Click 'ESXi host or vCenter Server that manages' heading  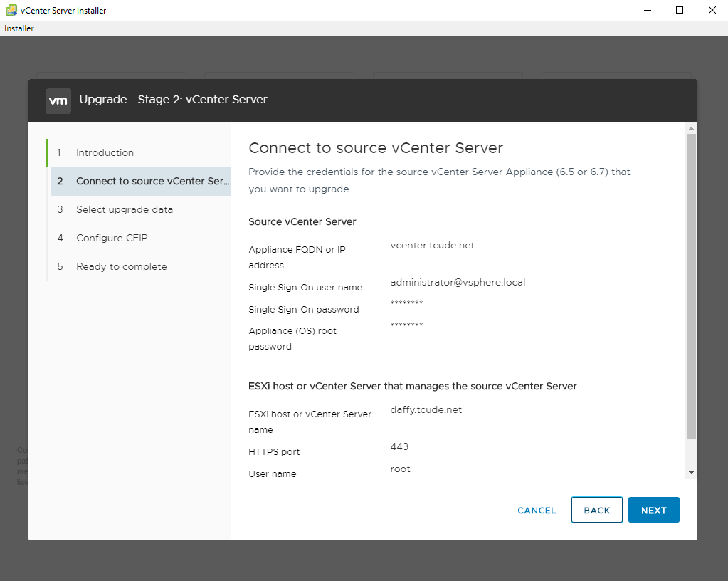click(412, 386)
